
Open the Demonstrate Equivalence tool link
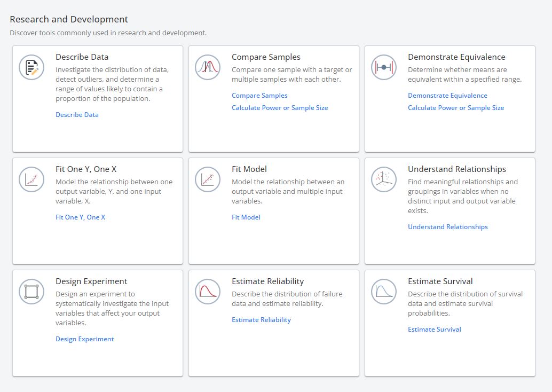coord(447,95)
